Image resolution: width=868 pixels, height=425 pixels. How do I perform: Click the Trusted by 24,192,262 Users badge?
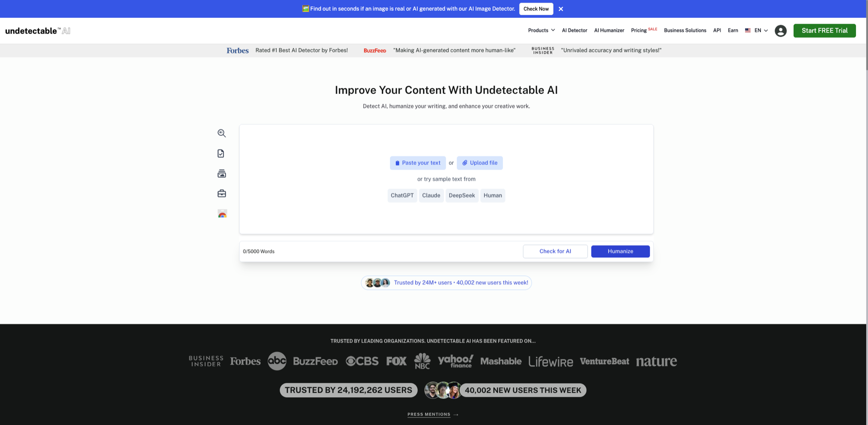tap(349, 390)
